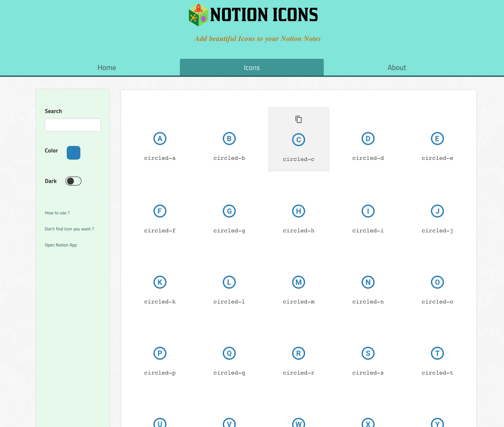Focus the Search input field

coord(73,125)
